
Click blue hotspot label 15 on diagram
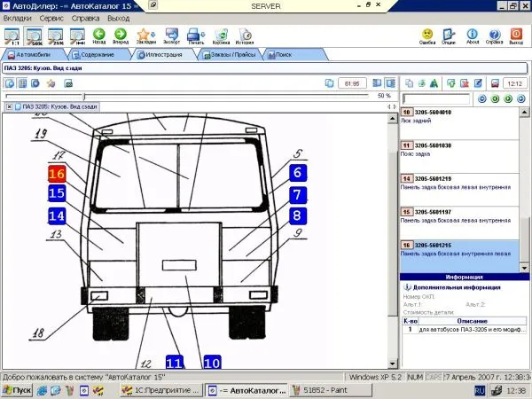(x=57, y=193)
